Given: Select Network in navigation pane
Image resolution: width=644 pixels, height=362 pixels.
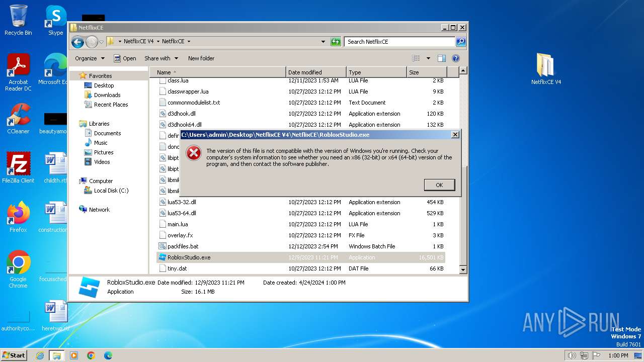Looking at the screenshot, I should coord(99,210).
